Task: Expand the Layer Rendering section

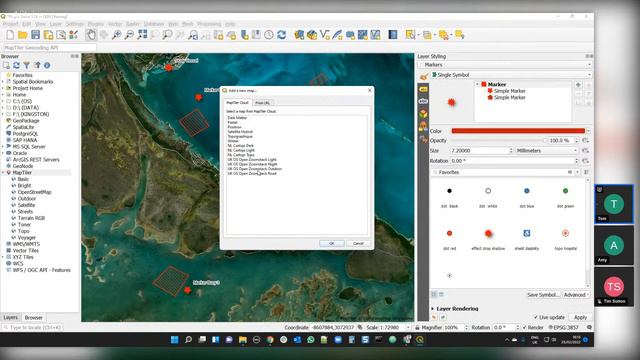Action: [x=433, y=309]
